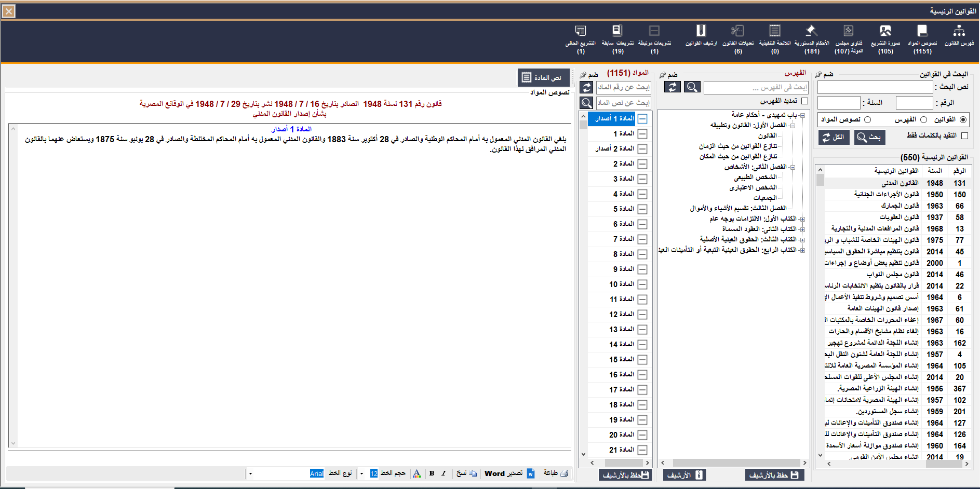Collapse the باب تمهيدي - أحكام عامة tree node
980x489 pixels.
(x=802, y=115)
